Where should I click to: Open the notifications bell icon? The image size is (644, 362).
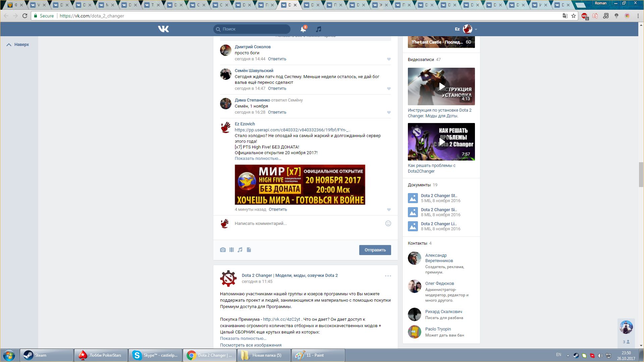pos(303,29)
